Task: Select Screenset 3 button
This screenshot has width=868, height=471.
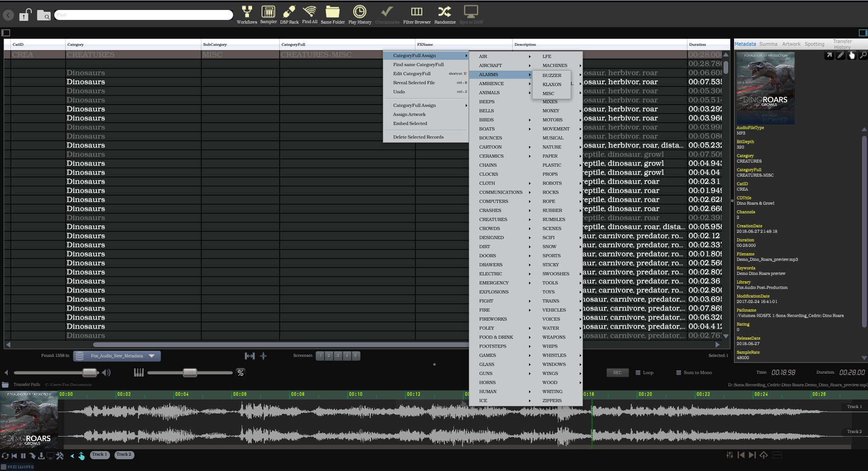Action: point(338,356)
